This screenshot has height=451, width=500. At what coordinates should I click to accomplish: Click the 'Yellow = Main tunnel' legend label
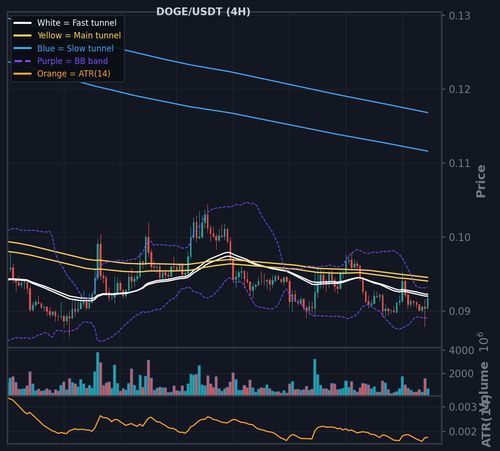tap(79, 35)
